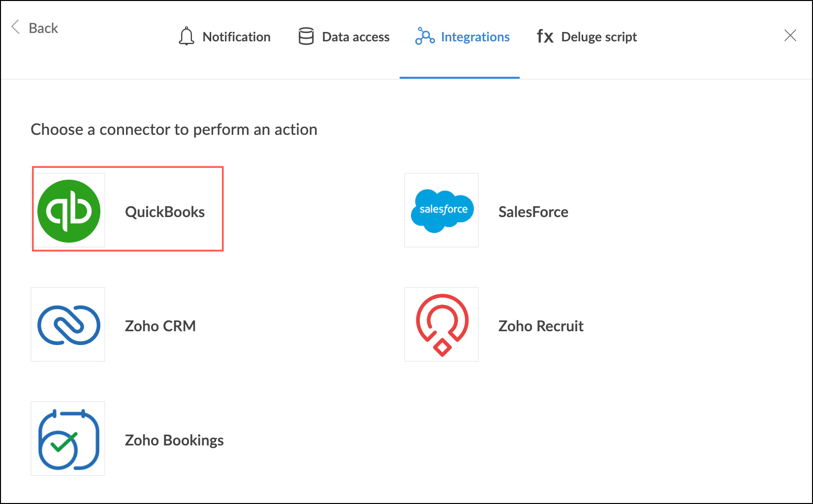
Task: Choose the Zoho Recruit text label
Action: point(541,326)
